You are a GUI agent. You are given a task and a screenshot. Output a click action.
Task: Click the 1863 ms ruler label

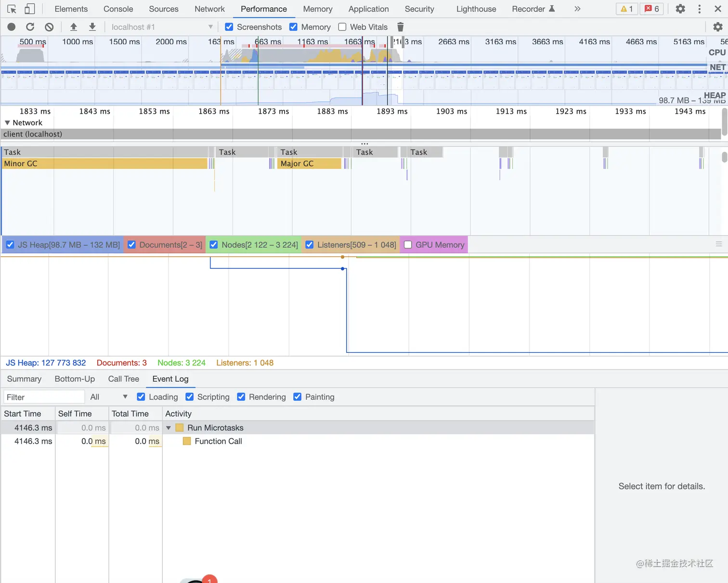point(214,111)
